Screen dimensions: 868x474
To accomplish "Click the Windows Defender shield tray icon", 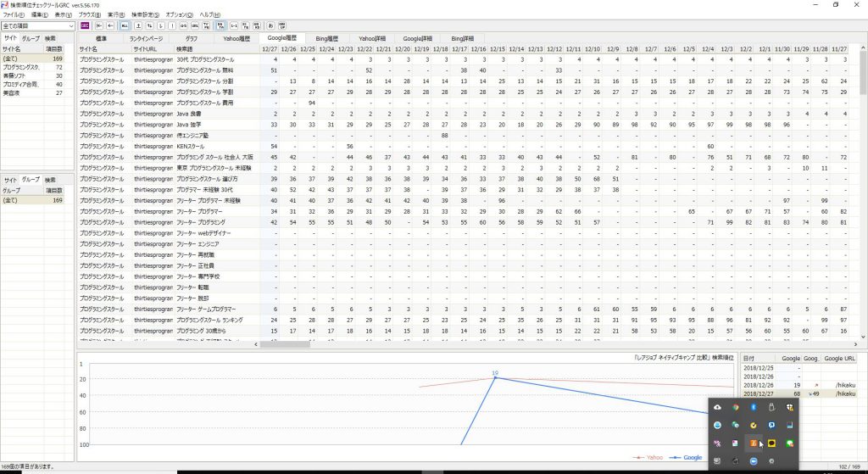I will (789, 408).
